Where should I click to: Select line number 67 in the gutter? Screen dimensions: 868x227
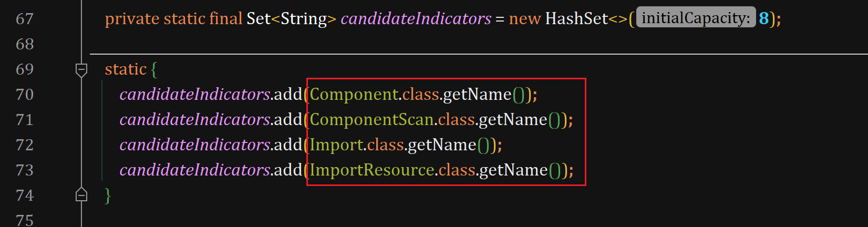[x=25, y=19]
